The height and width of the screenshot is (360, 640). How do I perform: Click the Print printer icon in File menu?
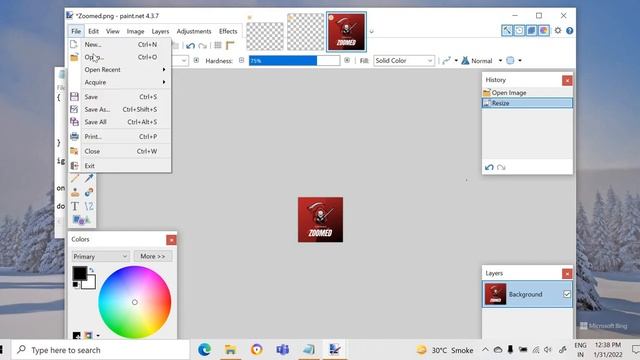click(74, 136)
